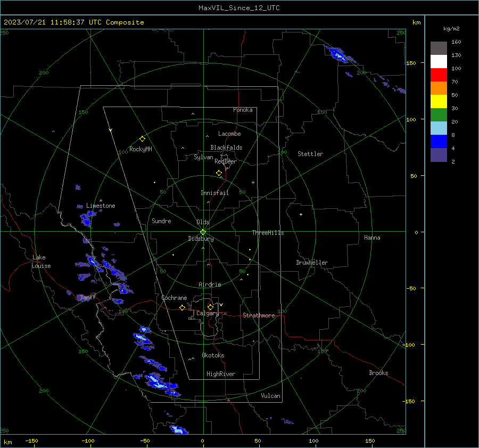
Task: Click the Hanna city label
Action: pos(372,238)
